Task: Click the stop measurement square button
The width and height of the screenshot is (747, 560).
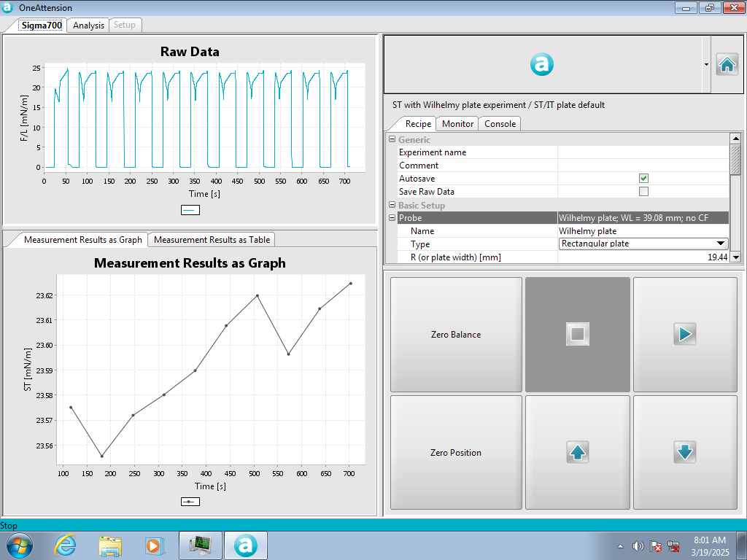Action: tap(578, 334)
